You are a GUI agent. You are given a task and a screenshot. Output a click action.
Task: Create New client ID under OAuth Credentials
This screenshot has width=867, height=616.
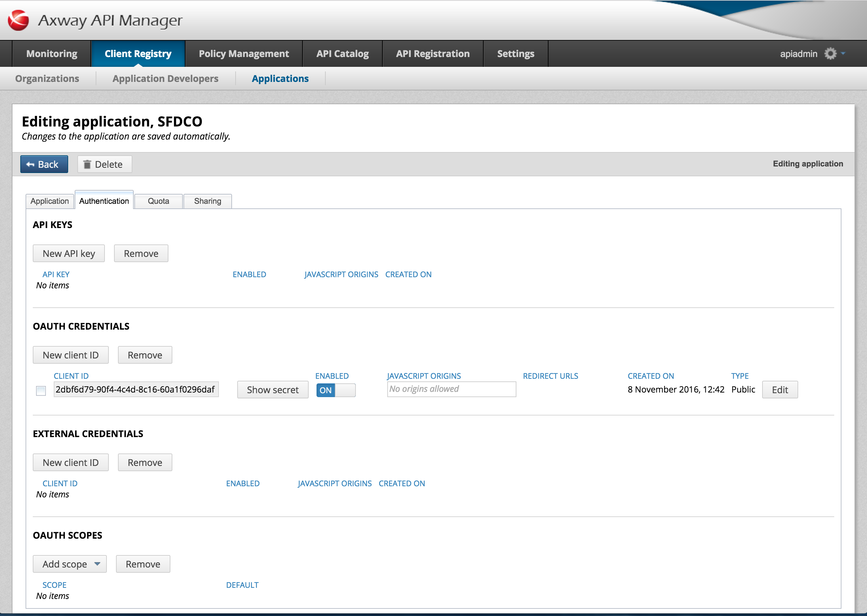pyautogui.click(x=70, y=355)
